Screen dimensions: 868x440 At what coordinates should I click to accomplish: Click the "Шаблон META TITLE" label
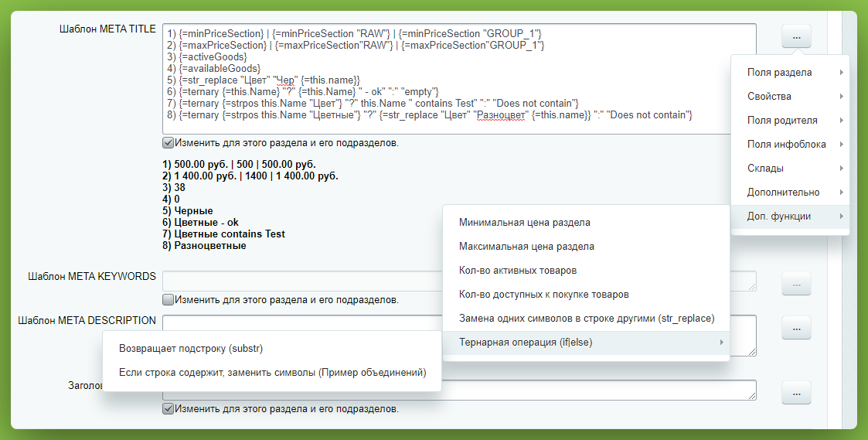tap(108, 29)
